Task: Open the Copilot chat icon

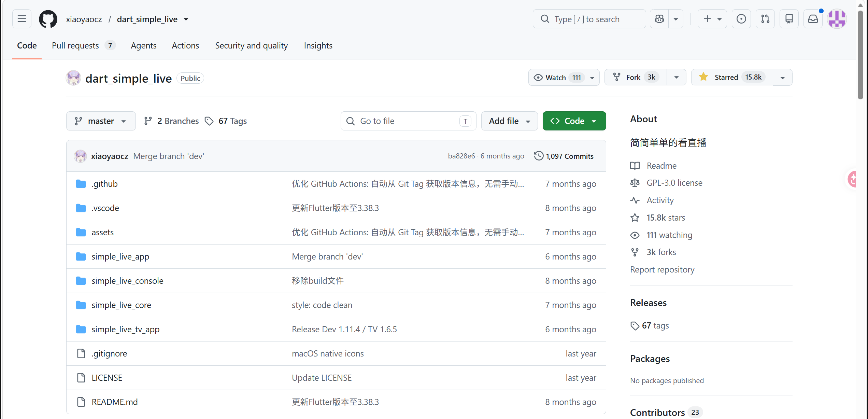Action: point(659,19)
